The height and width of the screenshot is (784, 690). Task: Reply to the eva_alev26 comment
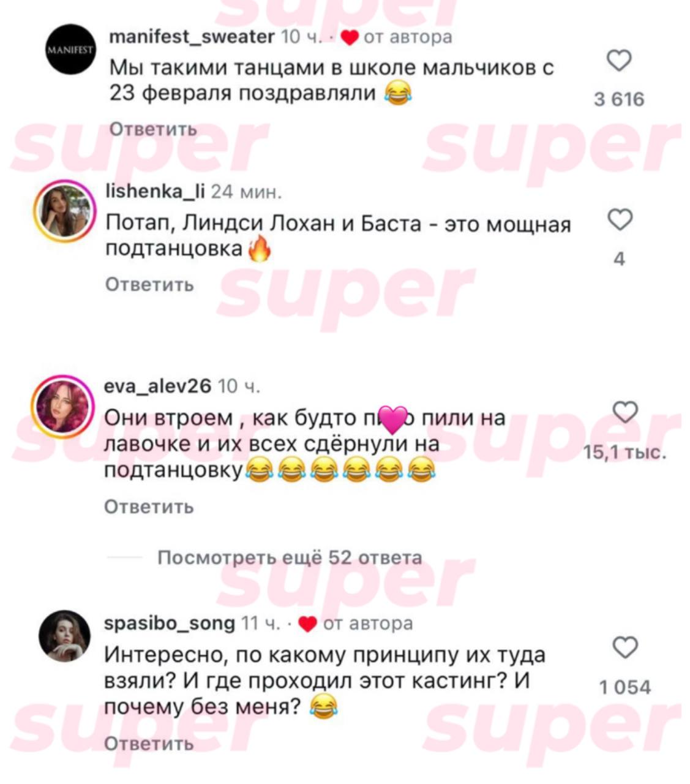coord(149,507)
